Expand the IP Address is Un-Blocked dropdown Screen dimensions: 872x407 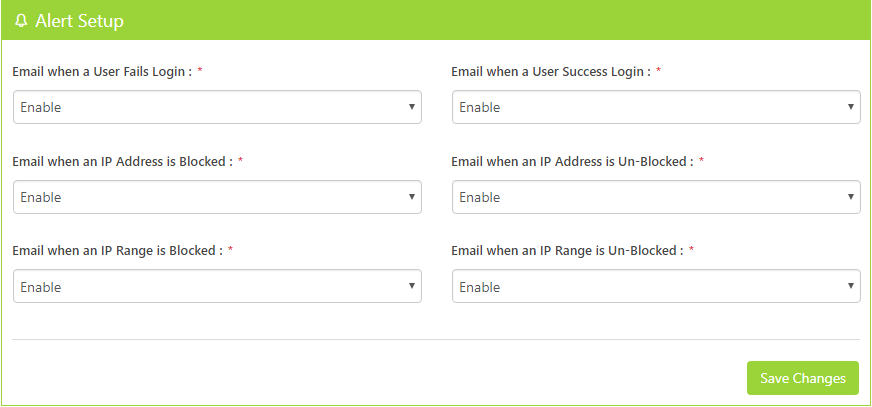(656, 197)
